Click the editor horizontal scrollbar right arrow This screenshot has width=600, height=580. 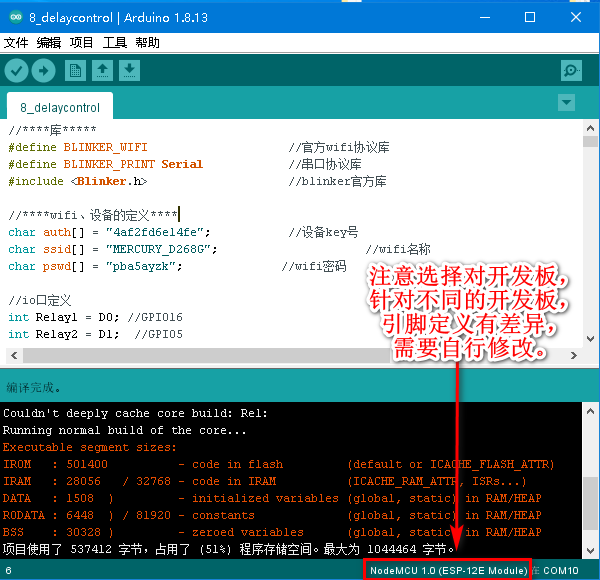click(574, 355)
